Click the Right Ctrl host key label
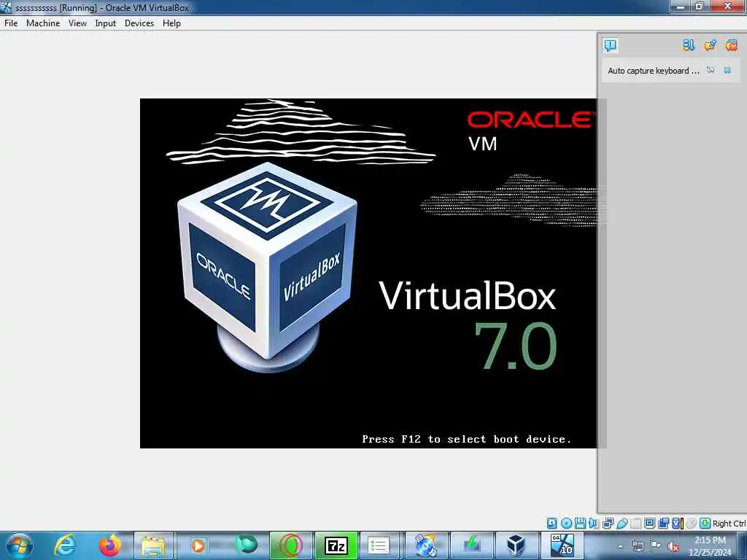Viewport: 747px width, 560px height. click(729, 524)
